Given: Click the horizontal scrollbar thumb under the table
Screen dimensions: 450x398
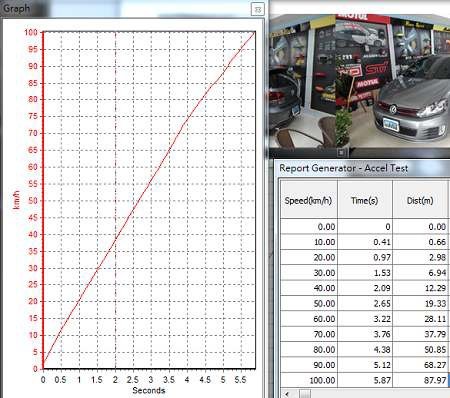Looking at the screenshot, I should point(304,394).
